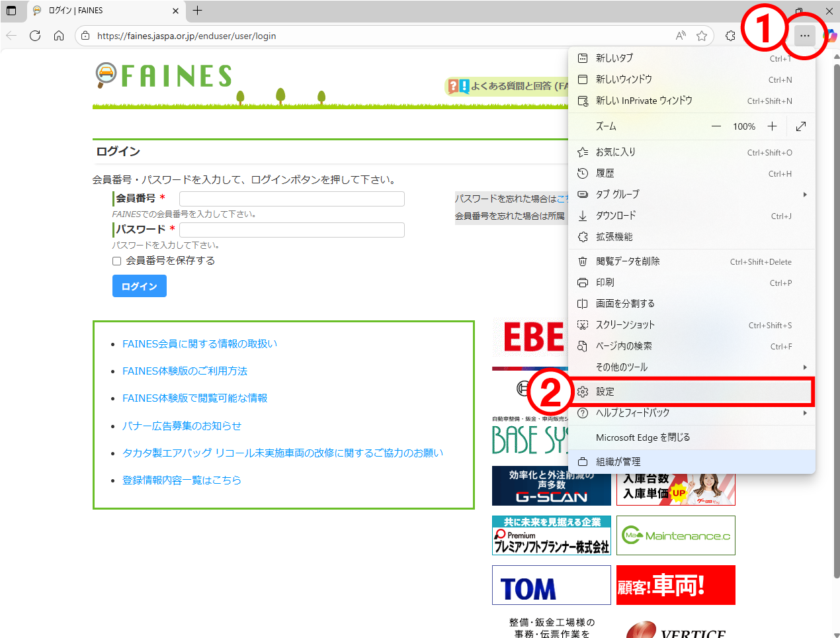Add page to favorites star icon
This screenshot has height=638, width=840.
click(702, 36)
